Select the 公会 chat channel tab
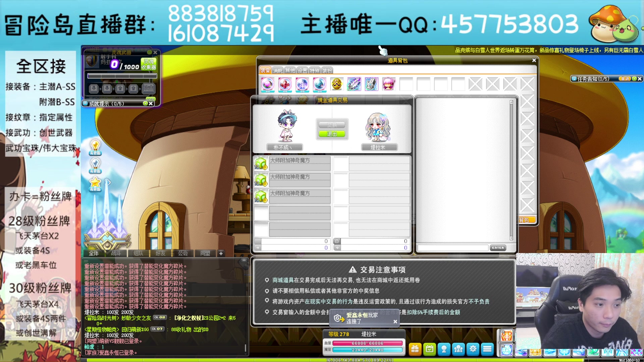Screen dimensions: 644x362 [183, 253]
